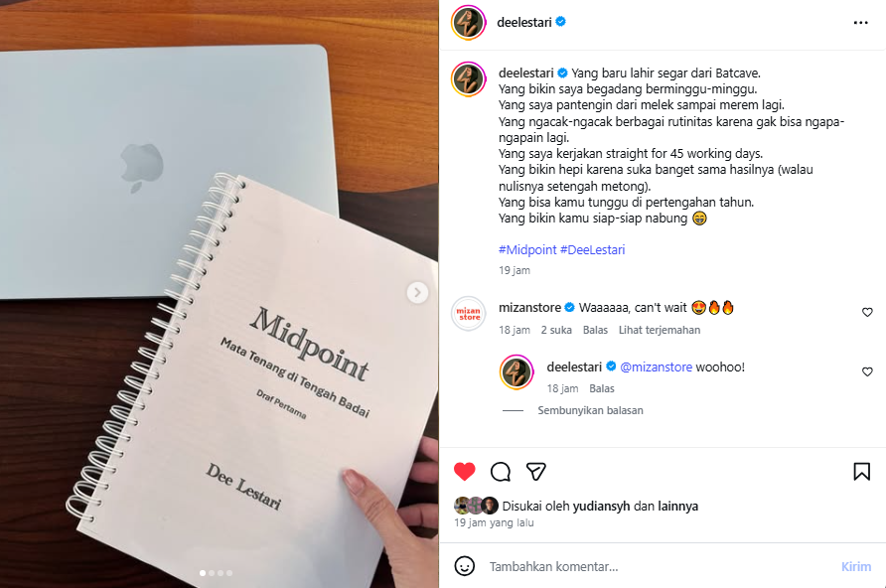Unlike the post with the red heart
Screen dimensions: 886x588
(x=465, y=471)
